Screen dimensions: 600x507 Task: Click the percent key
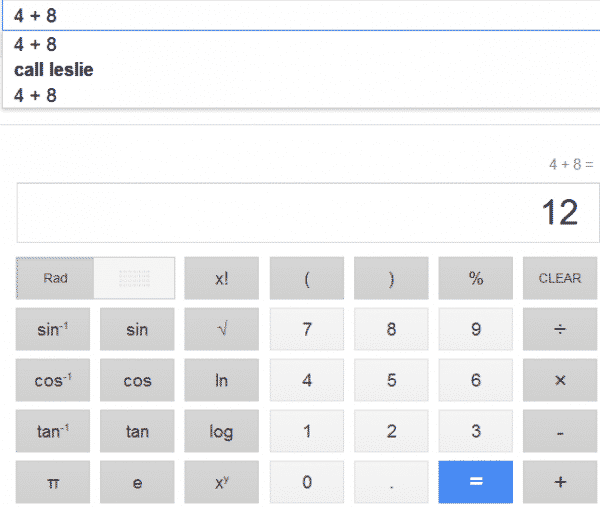click(x=475, y=278)
